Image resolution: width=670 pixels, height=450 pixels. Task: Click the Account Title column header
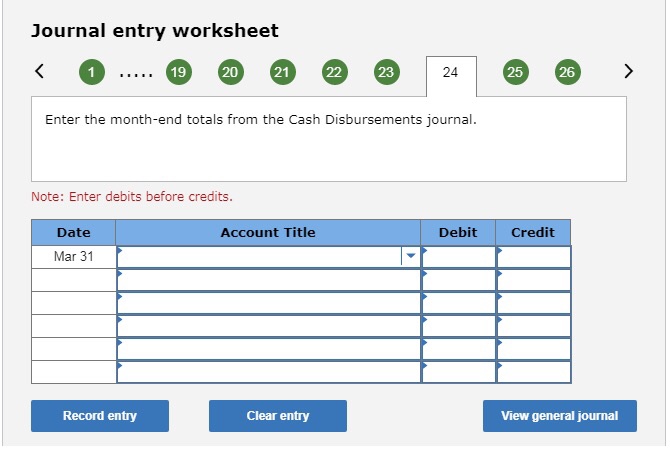(x=268, y=232)
